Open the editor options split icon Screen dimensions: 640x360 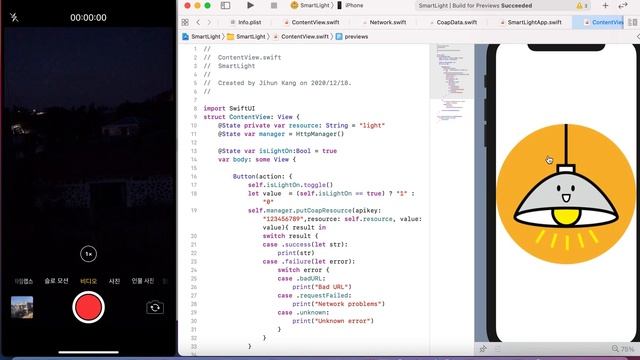(x=632, y=22)
